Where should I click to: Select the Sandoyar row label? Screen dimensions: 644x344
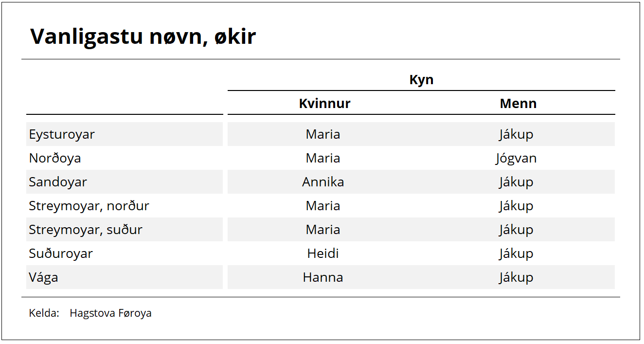[x=58, y=182]
